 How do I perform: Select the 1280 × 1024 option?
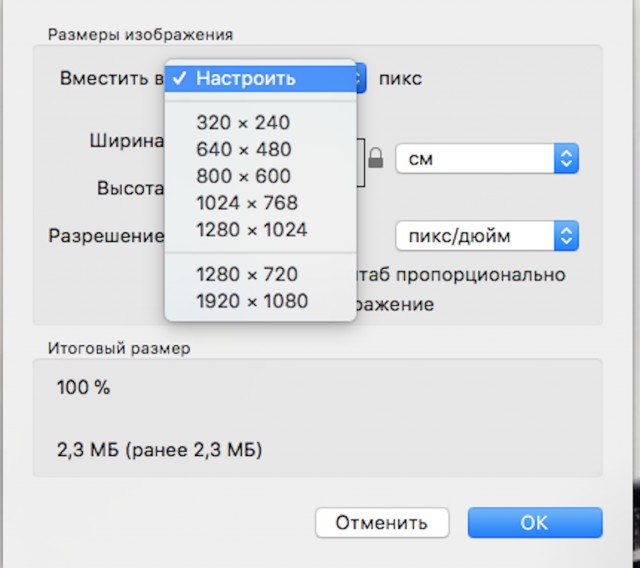(252, 230)
